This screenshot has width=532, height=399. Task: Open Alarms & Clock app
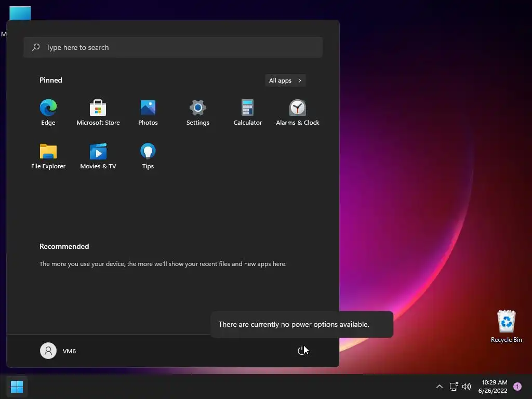[x=298, y=113]
